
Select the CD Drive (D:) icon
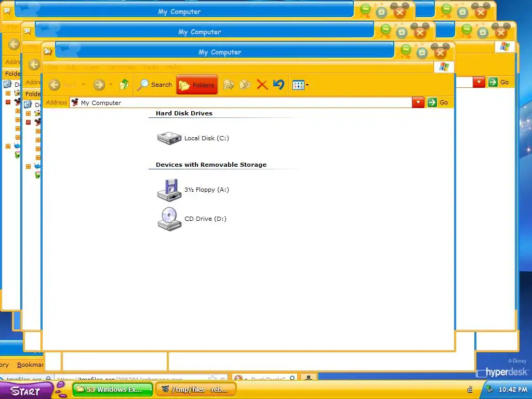[169, 219]
